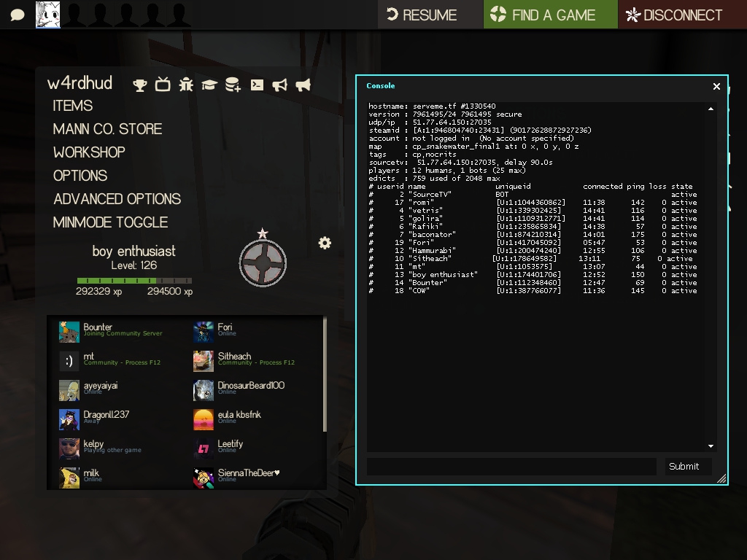The width and height of the screenshot is (747, 560).
Task: Click the udp/ip 51.77.64.150:27035 line
Action: [430, 122]
